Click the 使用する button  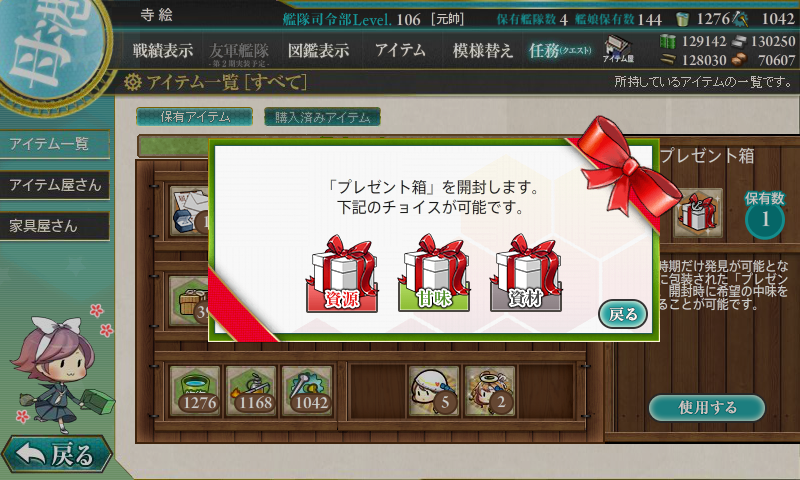coord(707,408)
